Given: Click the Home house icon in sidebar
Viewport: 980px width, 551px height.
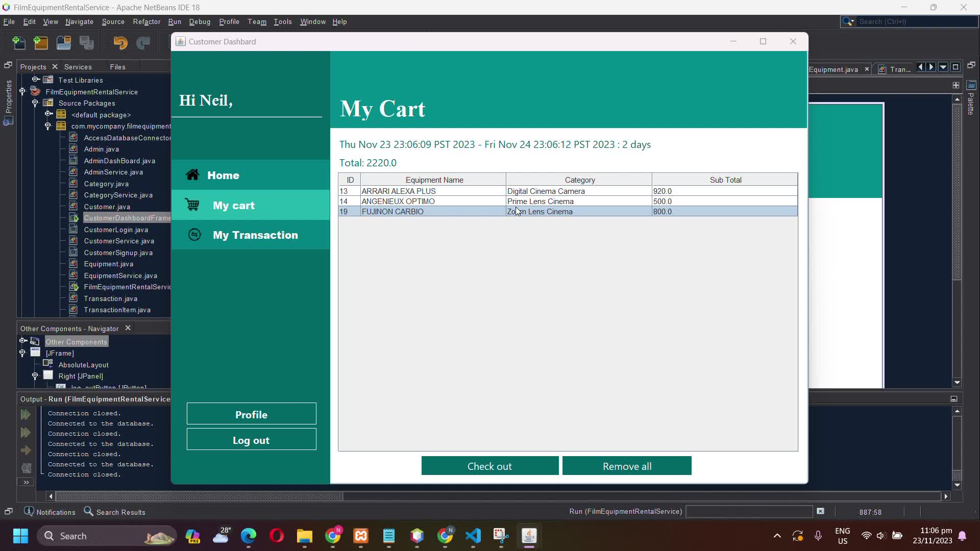Looking at the screenshot, I should pos(192,175).
